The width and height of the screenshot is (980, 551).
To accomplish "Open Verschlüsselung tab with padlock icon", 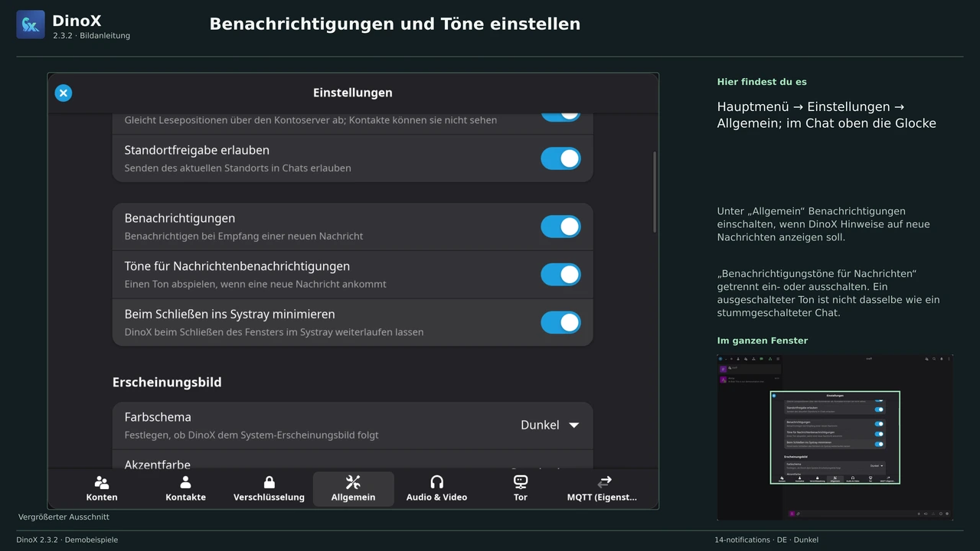I will click(x=269, y=489).
